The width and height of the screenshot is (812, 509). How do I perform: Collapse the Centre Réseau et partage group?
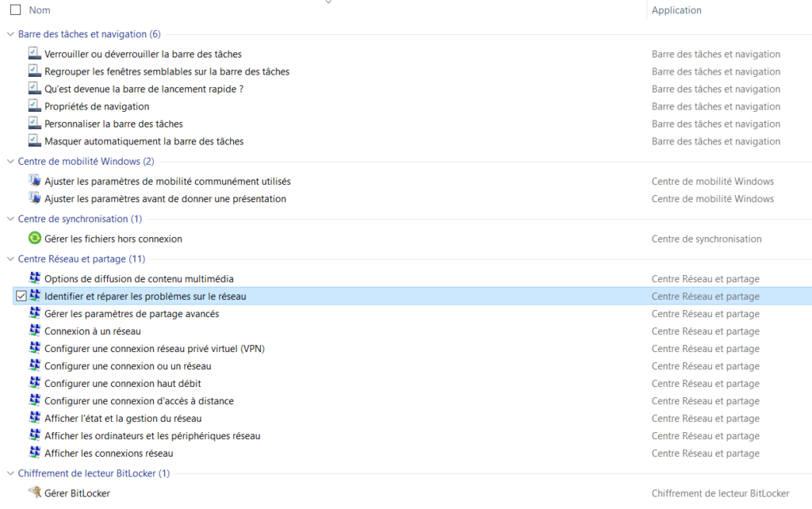pyautogui.click(x=10, y=259)
